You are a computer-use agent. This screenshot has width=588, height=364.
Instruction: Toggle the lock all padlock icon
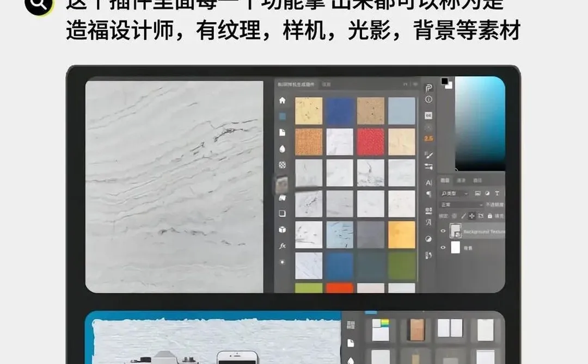click(490, 216)
